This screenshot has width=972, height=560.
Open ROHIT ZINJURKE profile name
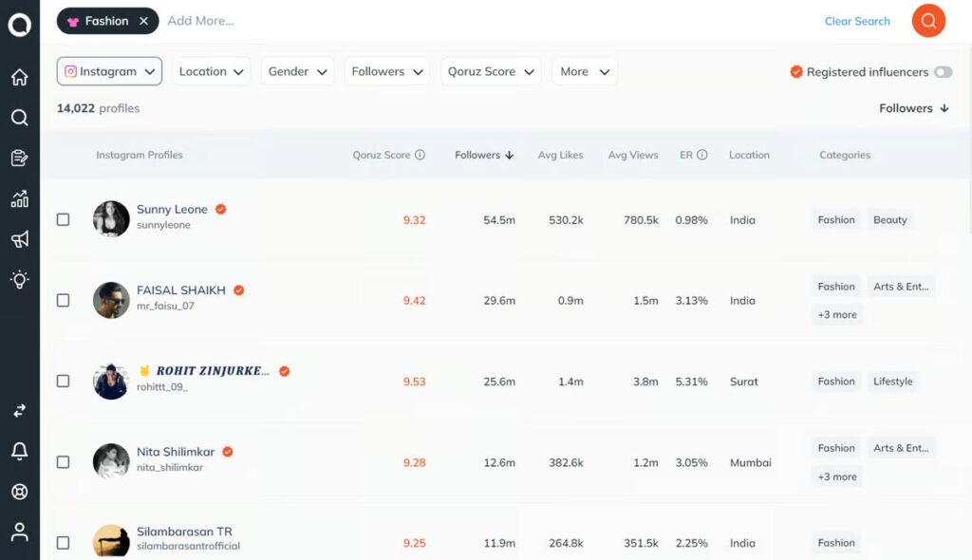[213, 371]
